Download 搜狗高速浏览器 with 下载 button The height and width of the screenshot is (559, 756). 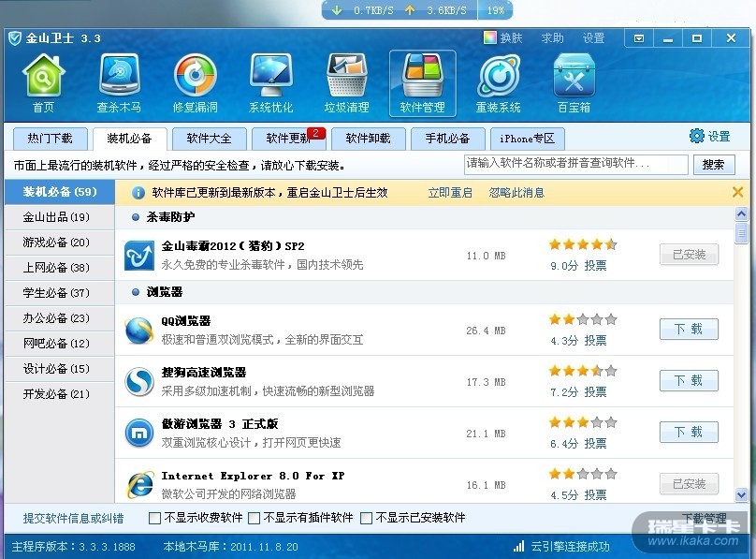pyautogui.click(x=689, y=380)
